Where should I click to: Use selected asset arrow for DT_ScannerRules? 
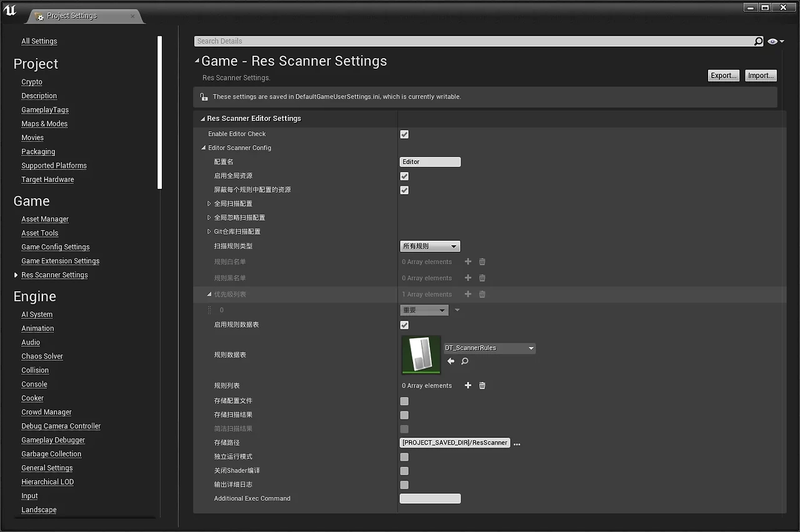(x=451, y=361)
